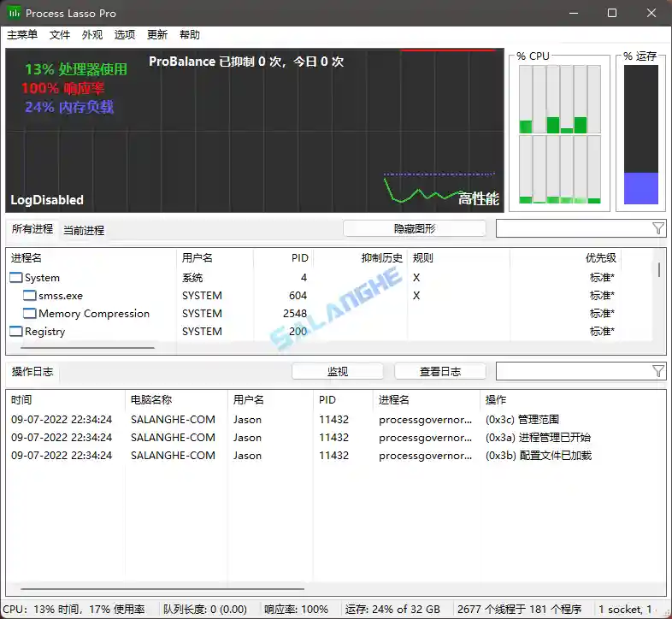The width and height of the screenshot is (672, 619).
Task: Select the 操作日志 tab
Action: 32,372
